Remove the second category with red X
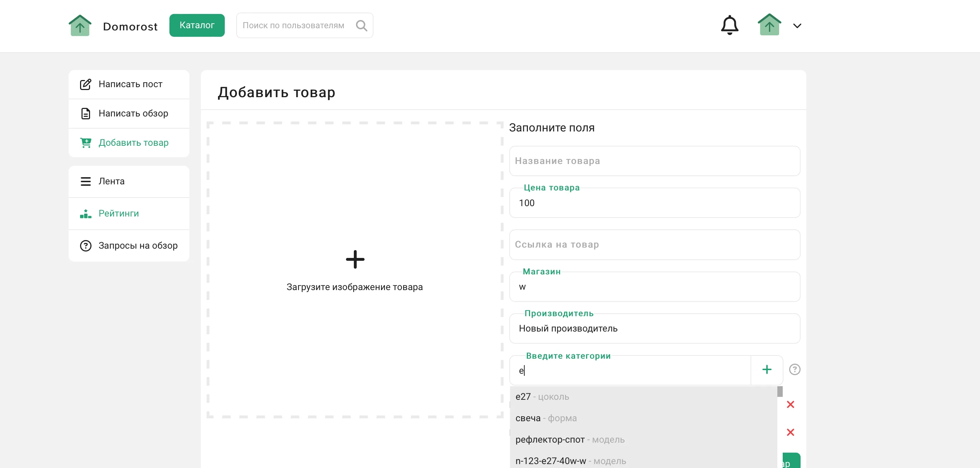 pyautogui.click(x=790, y=432)
